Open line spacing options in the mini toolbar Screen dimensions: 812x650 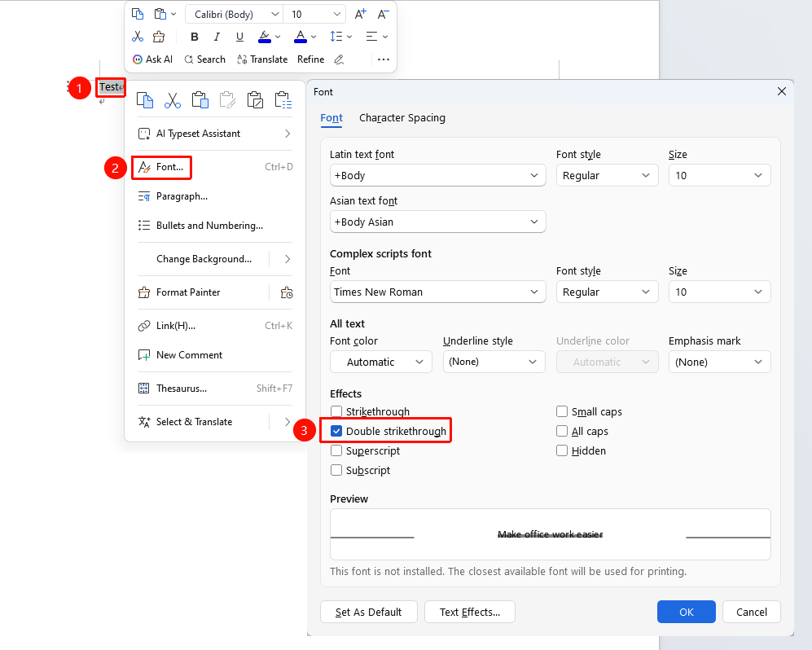pyautogui.click(x=340, y=37)
